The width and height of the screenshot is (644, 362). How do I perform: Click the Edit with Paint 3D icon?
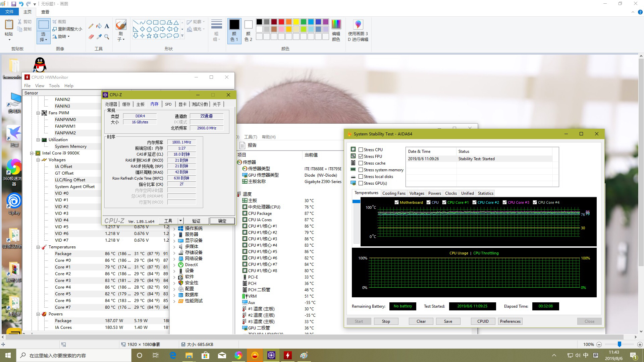[358, 24]
